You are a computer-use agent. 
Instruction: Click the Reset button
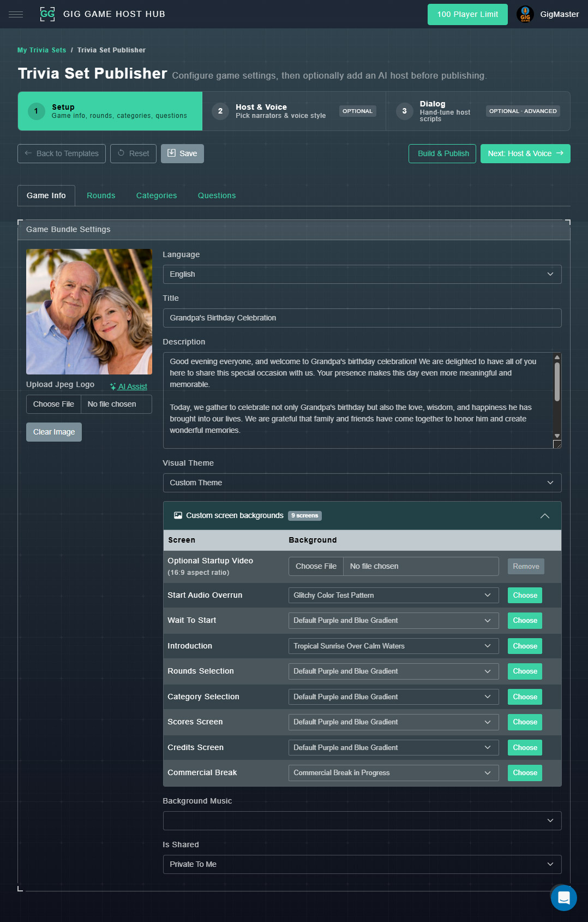click(x=134, y=153)
